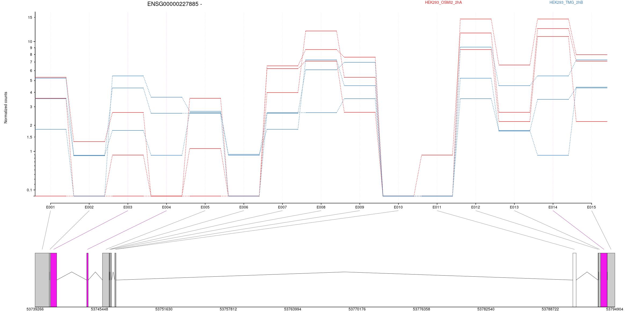The image size is (644, 322).
Task: Click the topmost red line at E014
Action: (553, 19)
